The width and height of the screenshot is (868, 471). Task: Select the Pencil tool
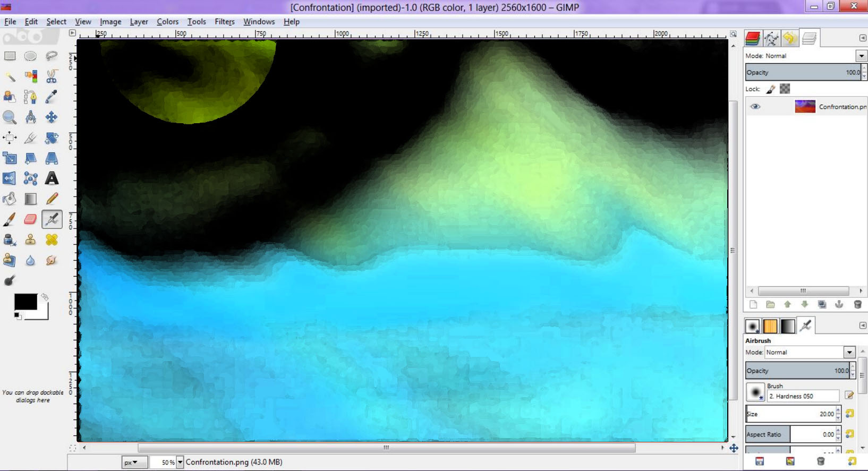[x=52, y=199]
